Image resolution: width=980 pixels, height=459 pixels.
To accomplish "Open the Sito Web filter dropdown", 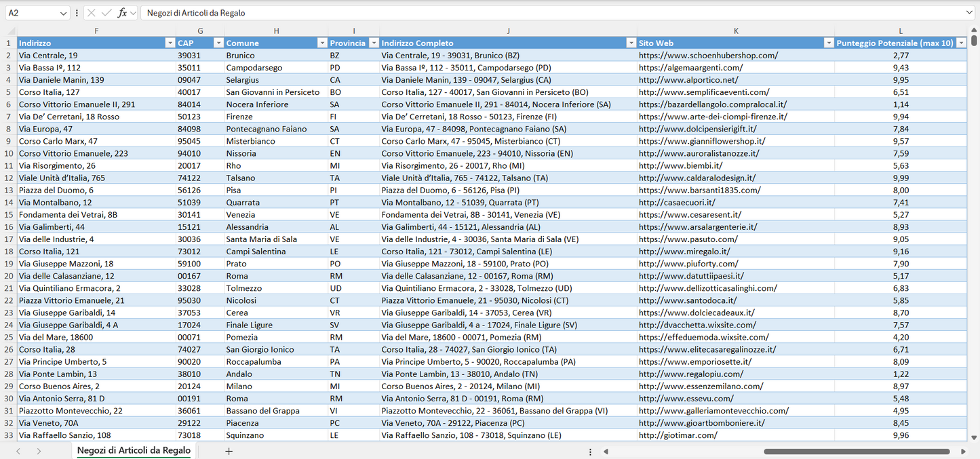I will [x=828, y=43].
